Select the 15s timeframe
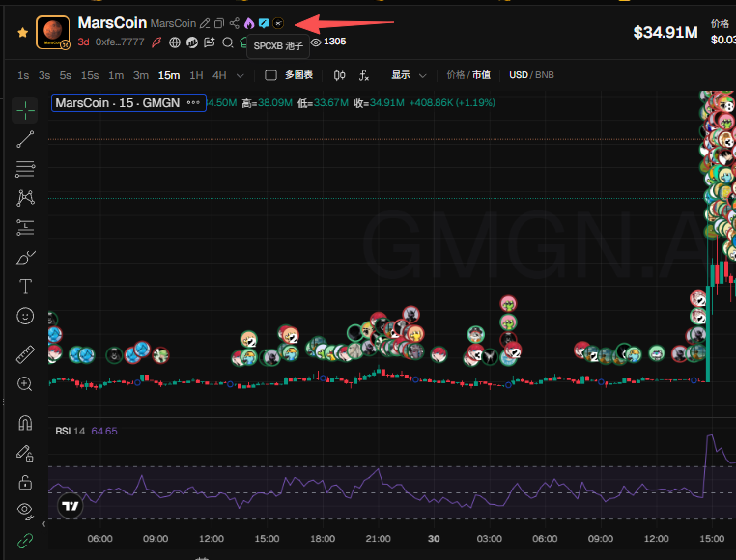This screenshot has width=736, height=560. pyautogui.click(x=90, y=75)
